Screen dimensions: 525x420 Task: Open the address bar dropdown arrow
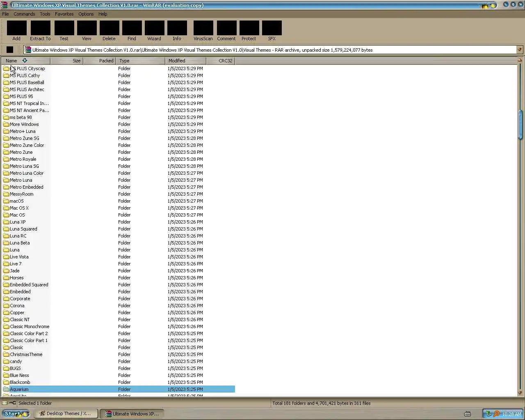[520, 50]
